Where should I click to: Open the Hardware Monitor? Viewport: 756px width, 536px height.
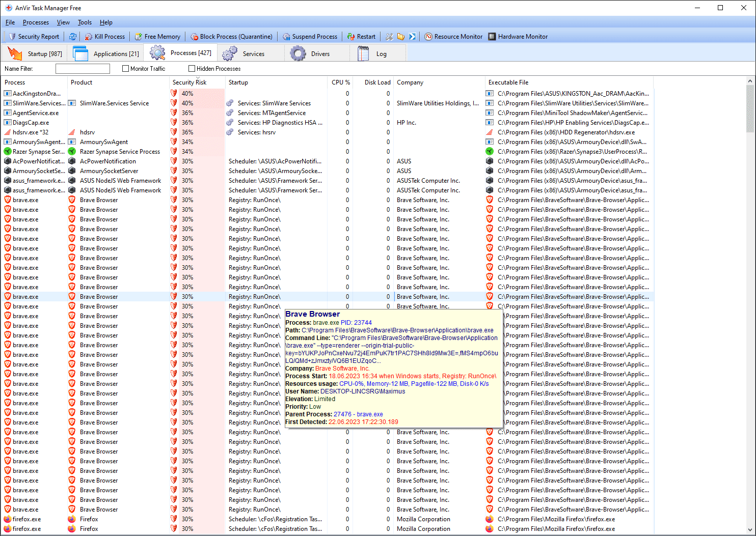518,37
